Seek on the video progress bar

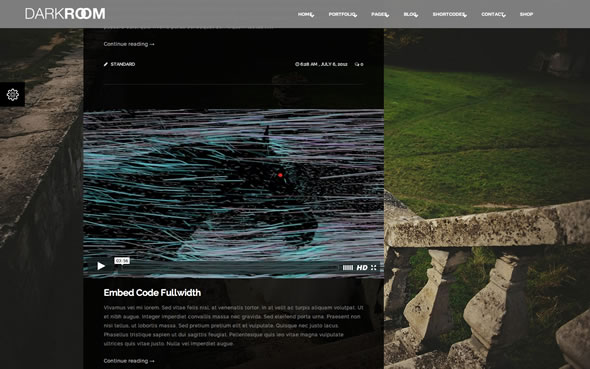click(230, 267)
